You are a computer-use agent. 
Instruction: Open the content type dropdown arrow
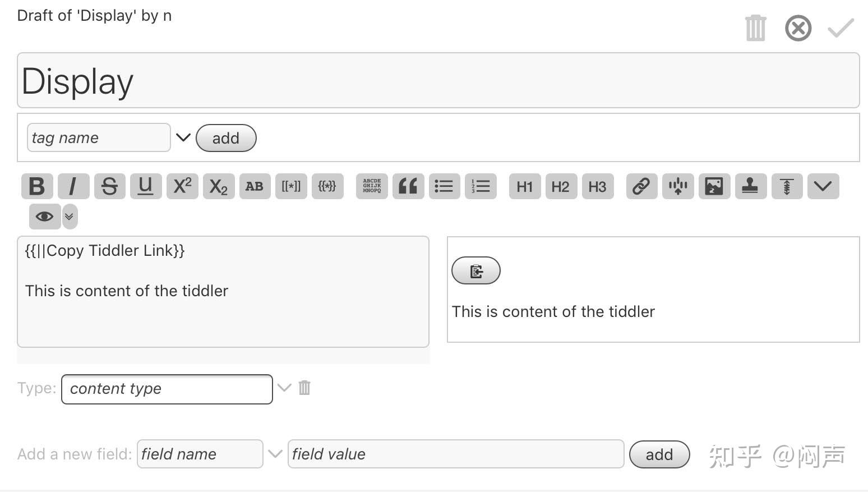[x=284, y=388]
